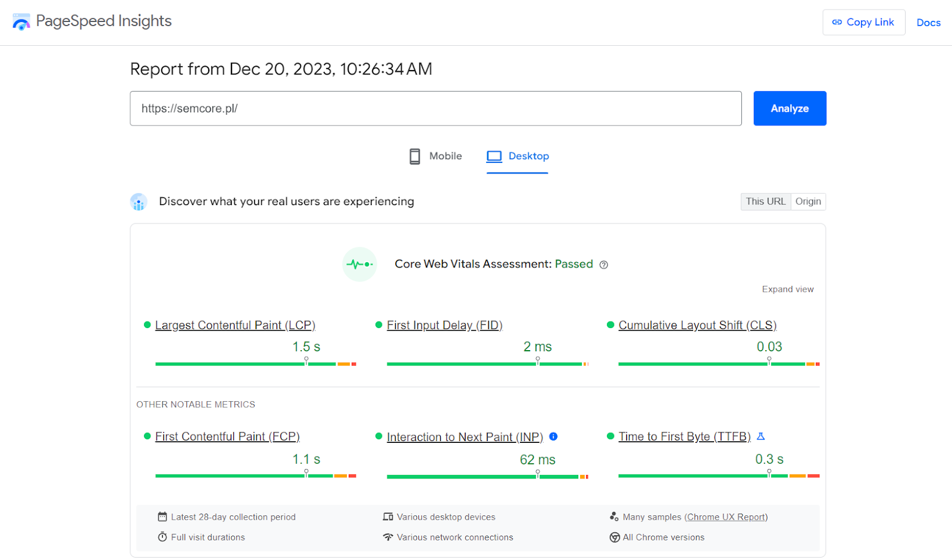
Task: Open the Chrome UX Report link
Action: coord(726,517)
